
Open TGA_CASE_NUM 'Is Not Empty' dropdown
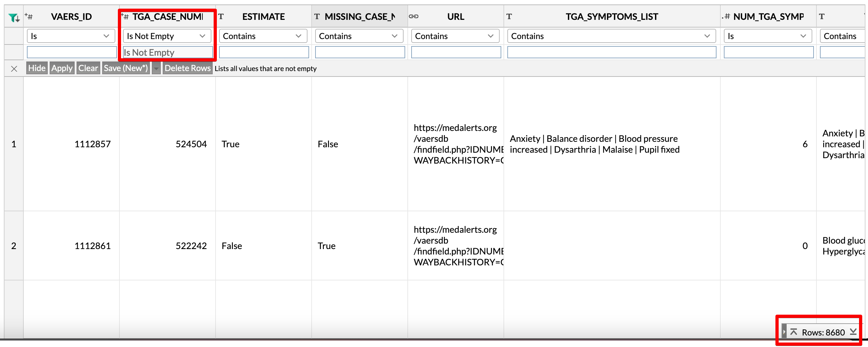[167, 36]
